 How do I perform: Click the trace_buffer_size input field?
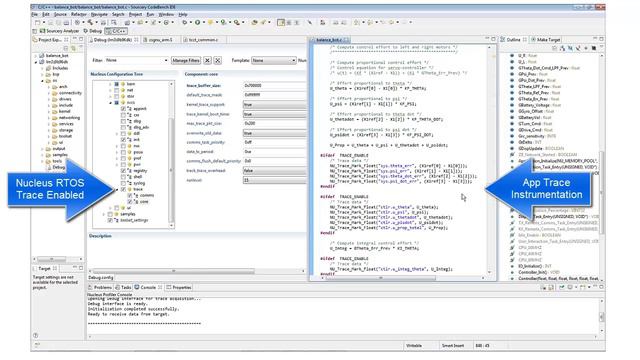(x=275, y=86)
